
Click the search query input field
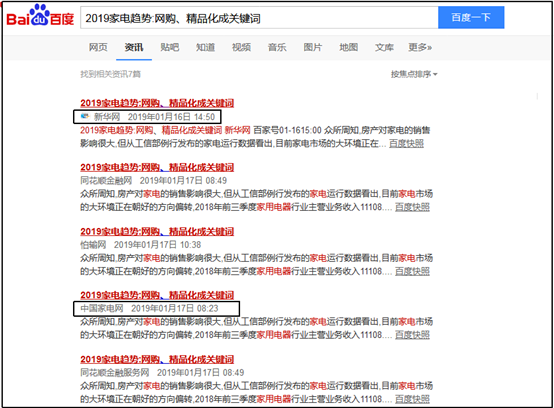coord(259,18)
